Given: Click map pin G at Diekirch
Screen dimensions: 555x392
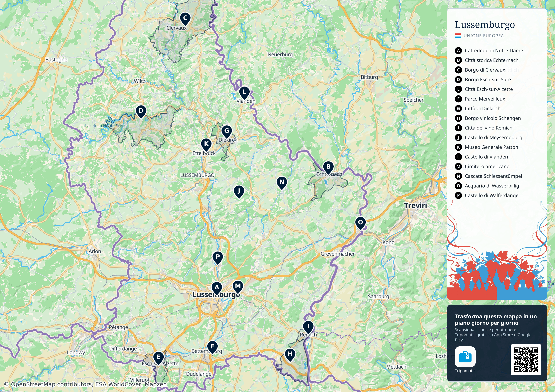Looking at the screenshot, I should pos(227,131).
